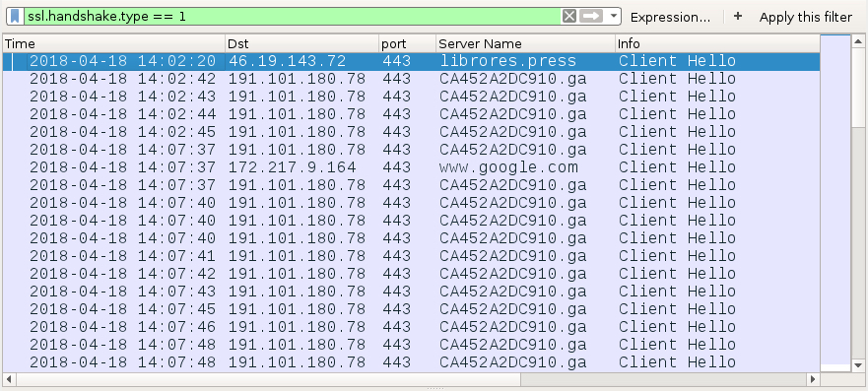The height and width of the screenshot is (391, 868).
Task: Sort by the Dst column header
Action: pyautogui.click(x=302, y=43)
